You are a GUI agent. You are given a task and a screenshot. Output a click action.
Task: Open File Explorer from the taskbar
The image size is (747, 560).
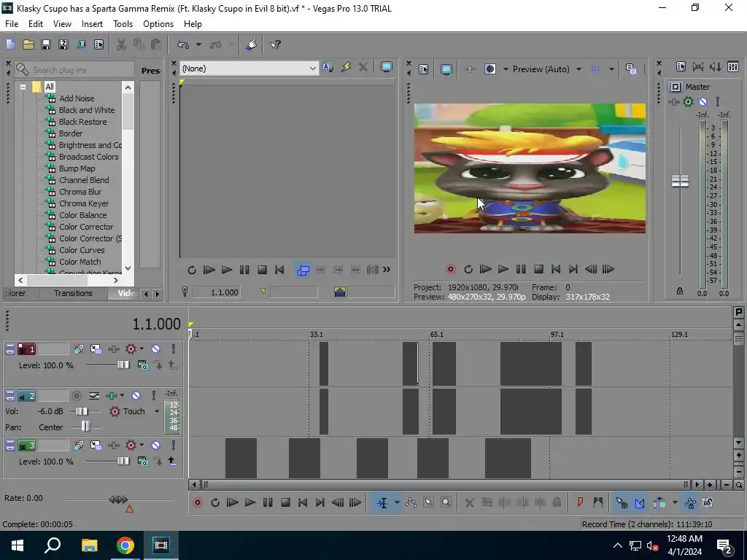tap(89, 545)
